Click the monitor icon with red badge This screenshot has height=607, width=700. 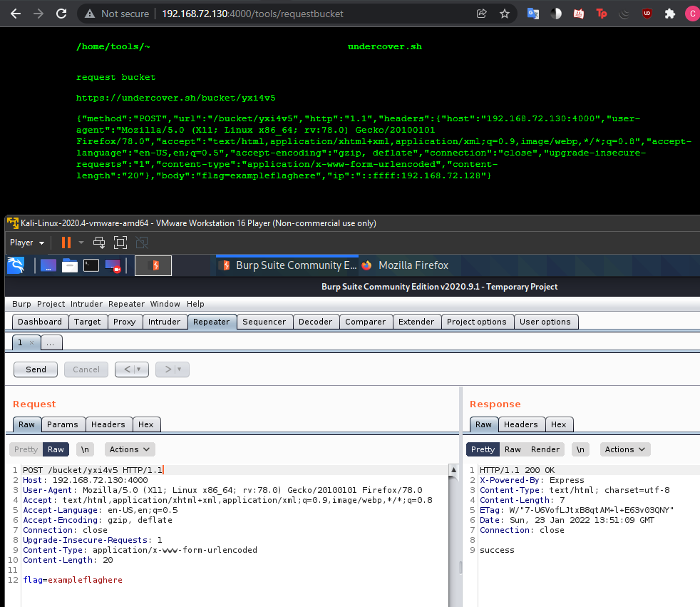tap(113, 265)
